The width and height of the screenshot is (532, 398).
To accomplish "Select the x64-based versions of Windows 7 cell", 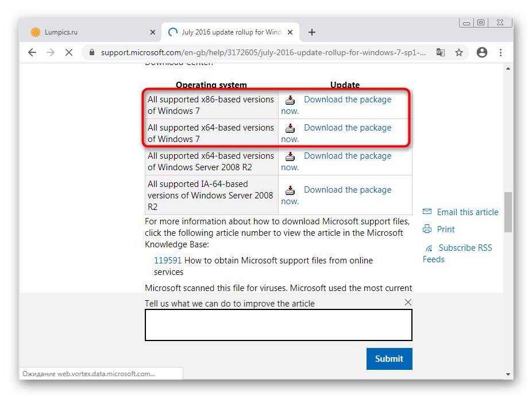I will 211,133.
